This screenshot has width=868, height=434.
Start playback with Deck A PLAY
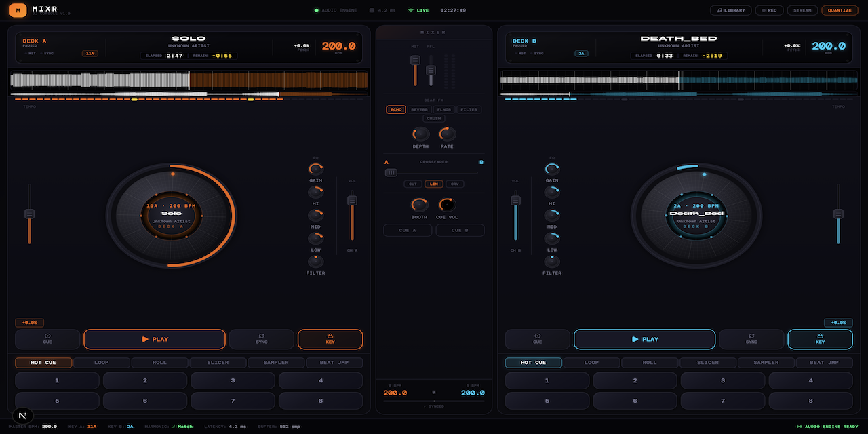pos(155,339)
